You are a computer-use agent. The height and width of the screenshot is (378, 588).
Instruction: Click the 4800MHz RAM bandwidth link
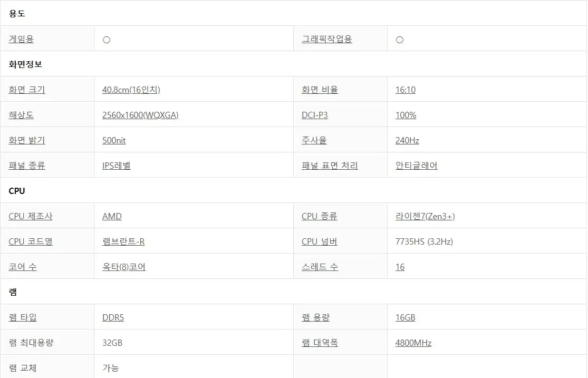tap(413, 343)
